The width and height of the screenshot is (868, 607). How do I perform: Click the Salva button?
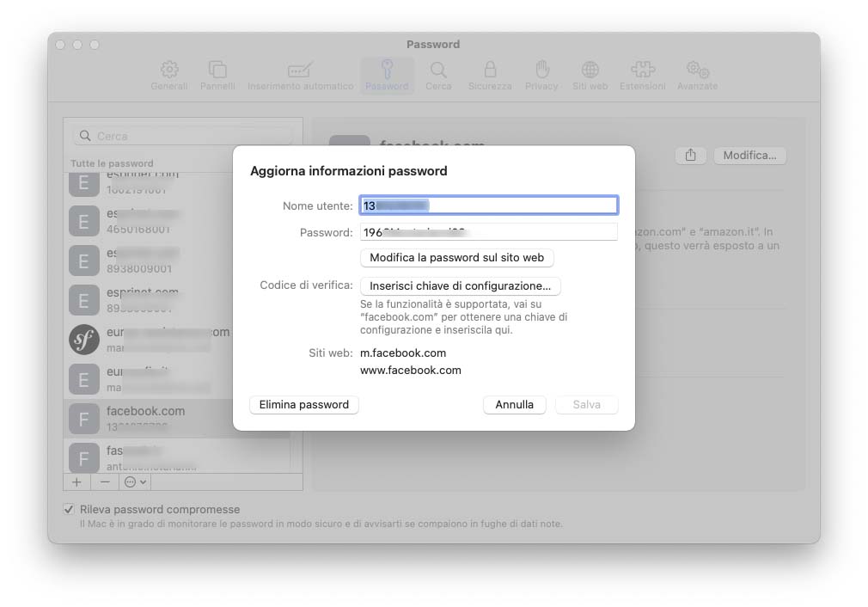[x=587, y=405]
